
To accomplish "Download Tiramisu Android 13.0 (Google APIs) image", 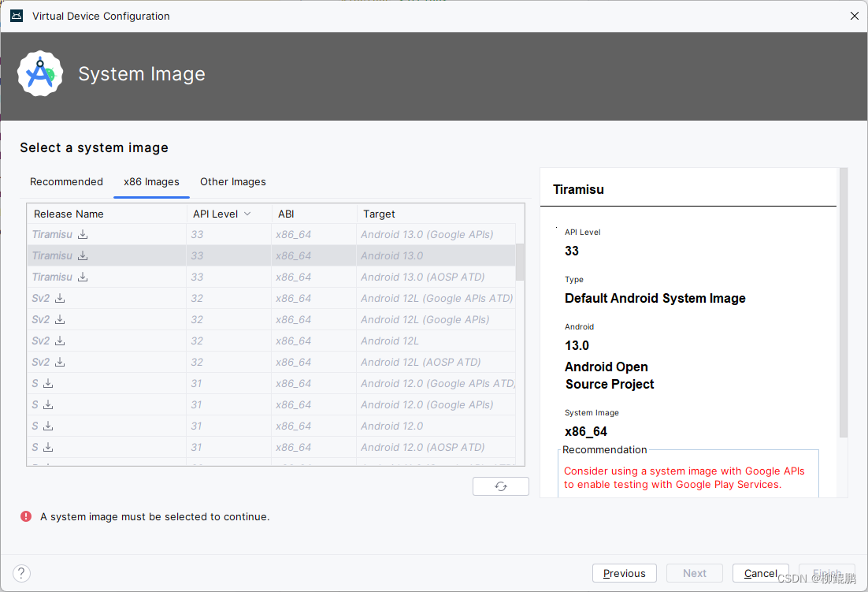I will (83, 234).
